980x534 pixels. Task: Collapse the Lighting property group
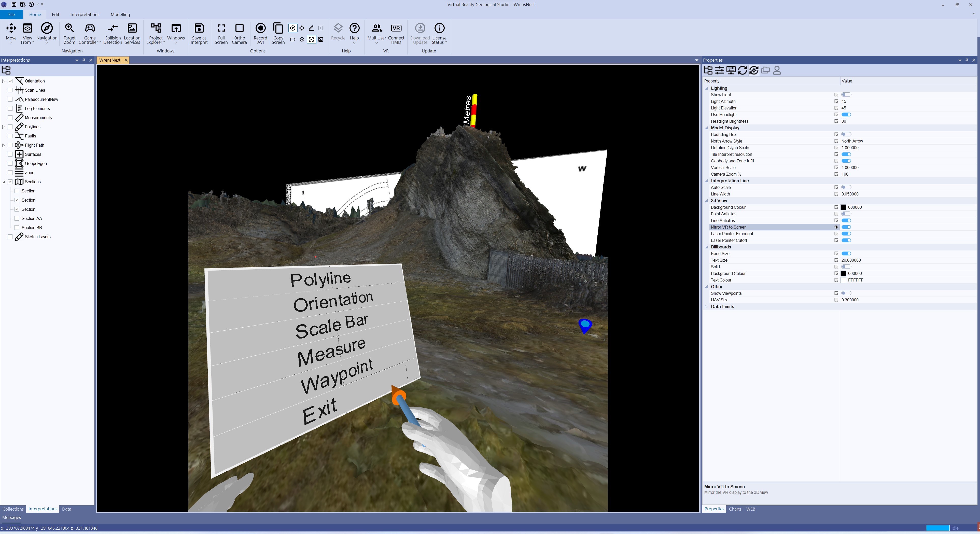point(706,88)
